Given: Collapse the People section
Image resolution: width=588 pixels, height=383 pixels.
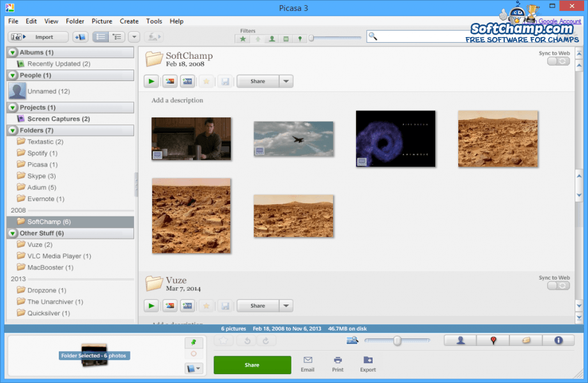Looking at the screenshot, I should [x=13, y=75].
